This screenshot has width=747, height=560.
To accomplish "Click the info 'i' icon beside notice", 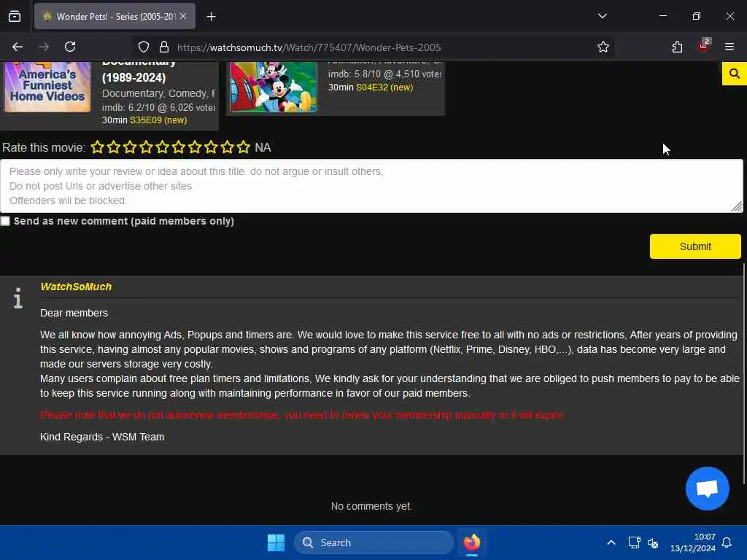I will (18, 298).
